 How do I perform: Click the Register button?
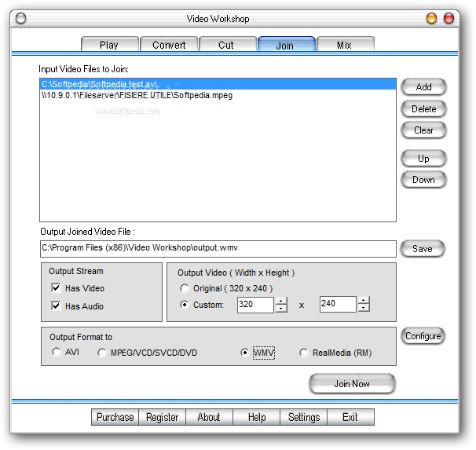pos(162,417)
